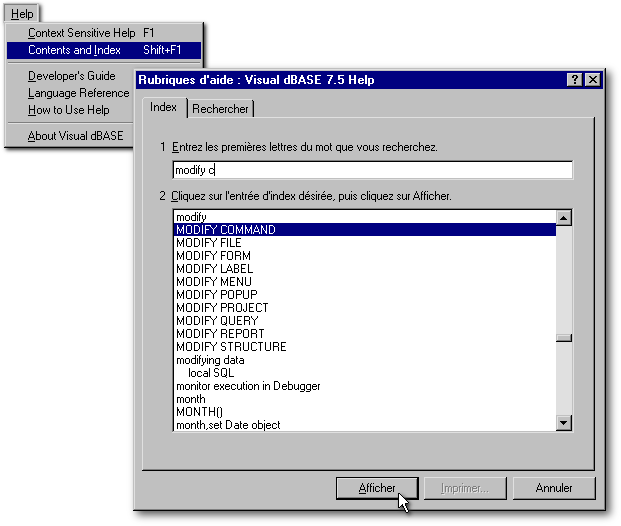Select 'monitor execution in Debugger' entry
The width and height of the screenshot is (621, 526).
[x=365, y=386]
